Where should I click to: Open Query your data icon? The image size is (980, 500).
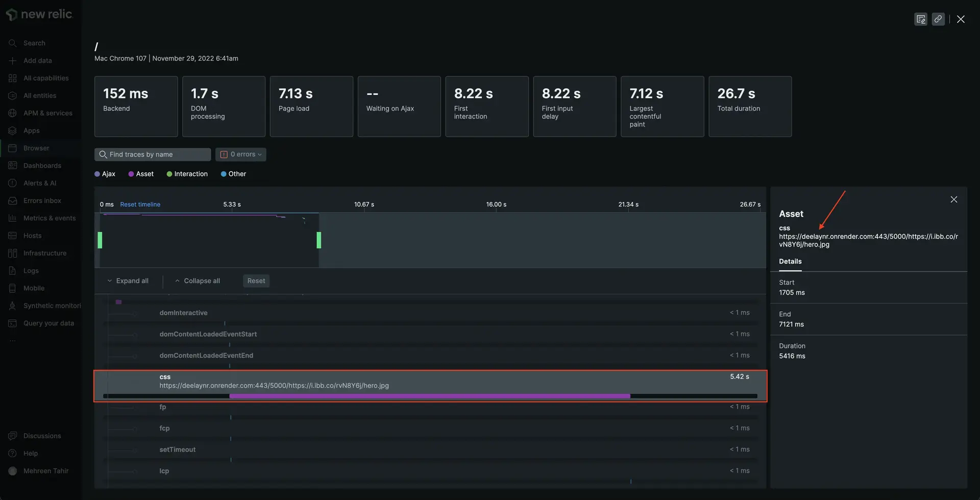click(x=13, y=323)
